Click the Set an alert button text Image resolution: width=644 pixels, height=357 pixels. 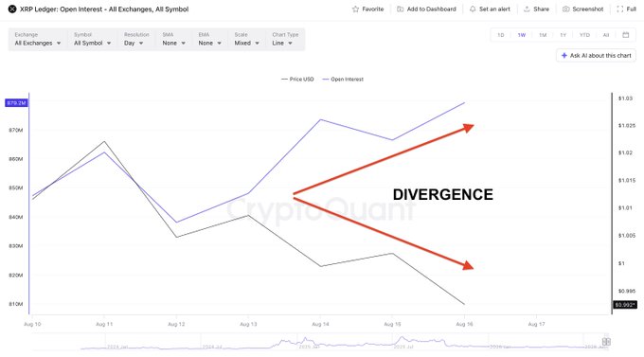[494, 9]
